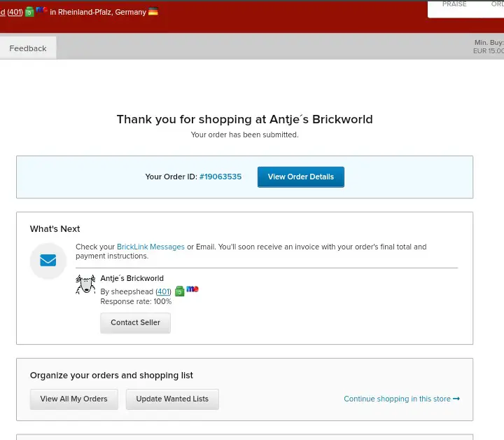This screenshot has height=440, width=504.
Task: Click the View Order Details button
Action: 300,177
